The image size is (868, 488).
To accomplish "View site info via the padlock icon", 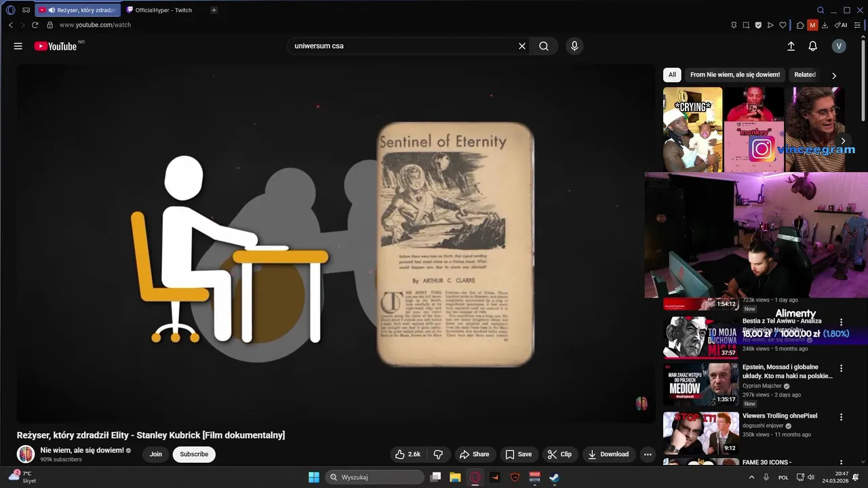I will pos(50,25).
